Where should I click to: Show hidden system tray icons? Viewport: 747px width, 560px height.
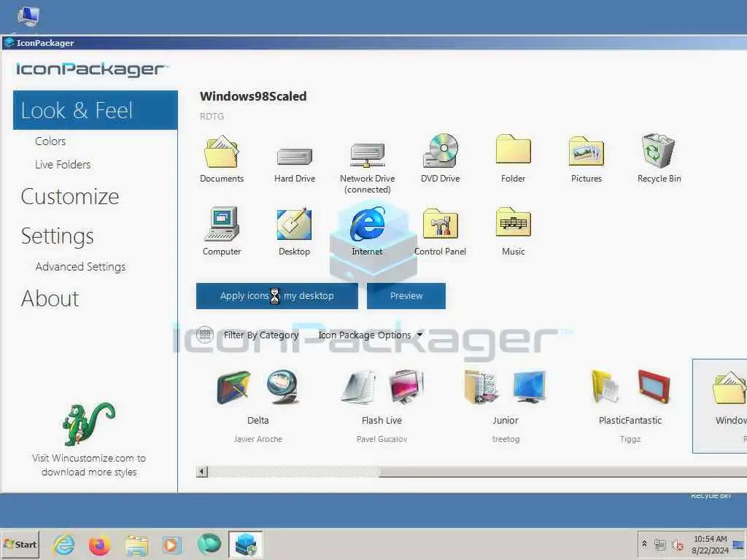645,544
